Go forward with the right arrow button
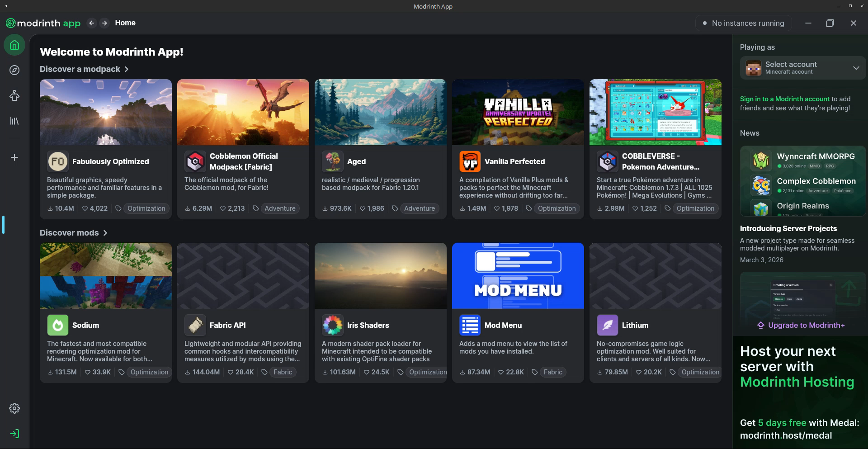 104,23
